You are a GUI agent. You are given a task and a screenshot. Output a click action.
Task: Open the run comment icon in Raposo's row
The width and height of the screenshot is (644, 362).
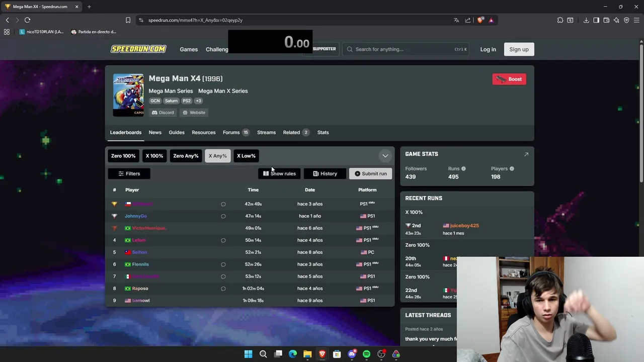click(223, 289)
